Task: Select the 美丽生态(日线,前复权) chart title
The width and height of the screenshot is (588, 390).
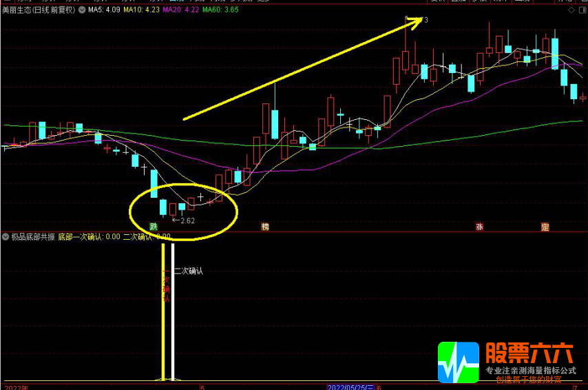Action: tap(39, 10)
